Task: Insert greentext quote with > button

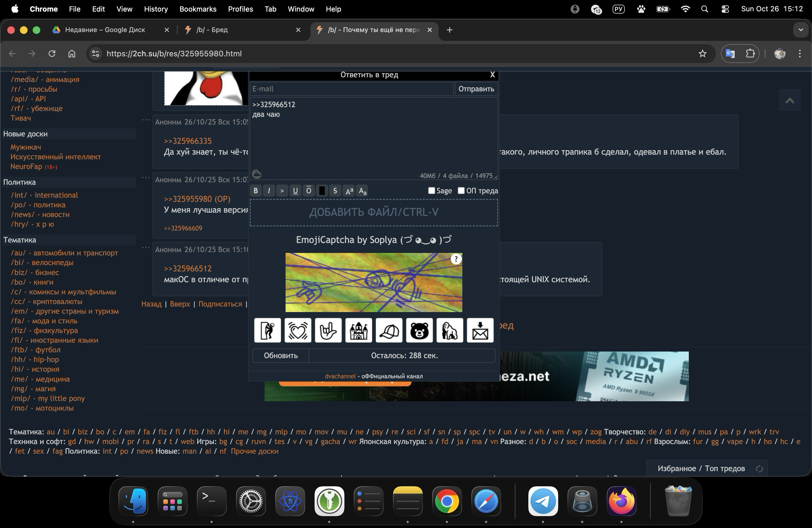Action: [282, 191]
